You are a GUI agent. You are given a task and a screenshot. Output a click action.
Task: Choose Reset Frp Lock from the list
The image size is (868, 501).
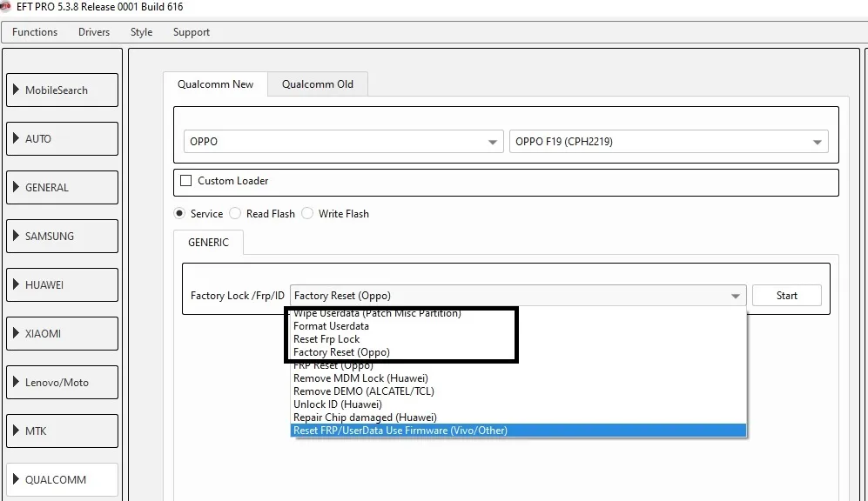tap(326, 339)
